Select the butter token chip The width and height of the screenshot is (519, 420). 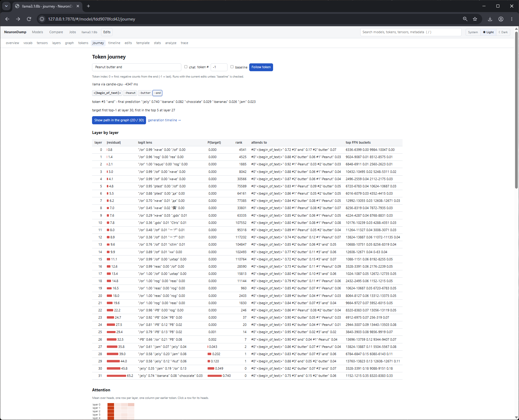click(145, 93)
